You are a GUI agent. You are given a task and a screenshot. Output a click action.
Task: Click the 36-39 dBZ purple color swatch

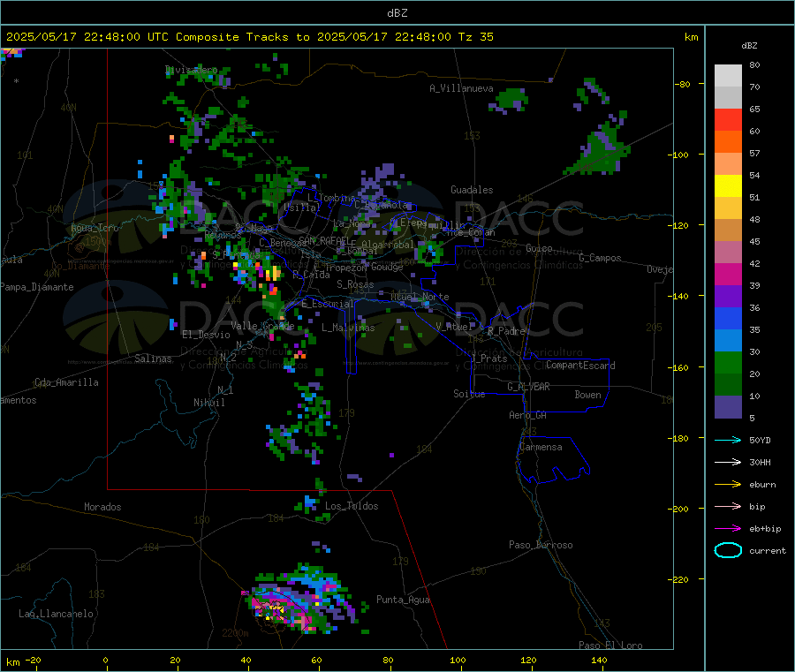[728, 297]
